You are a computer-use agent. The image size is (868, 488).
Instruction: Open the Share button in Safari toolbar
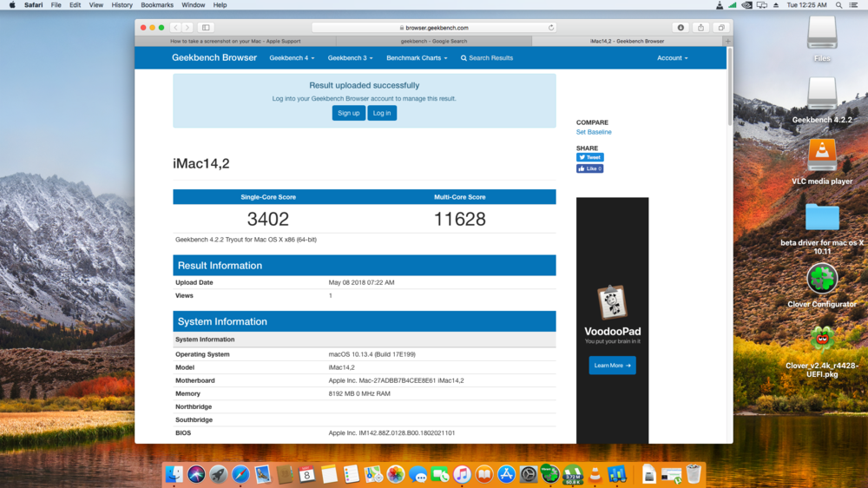point(700,28)
